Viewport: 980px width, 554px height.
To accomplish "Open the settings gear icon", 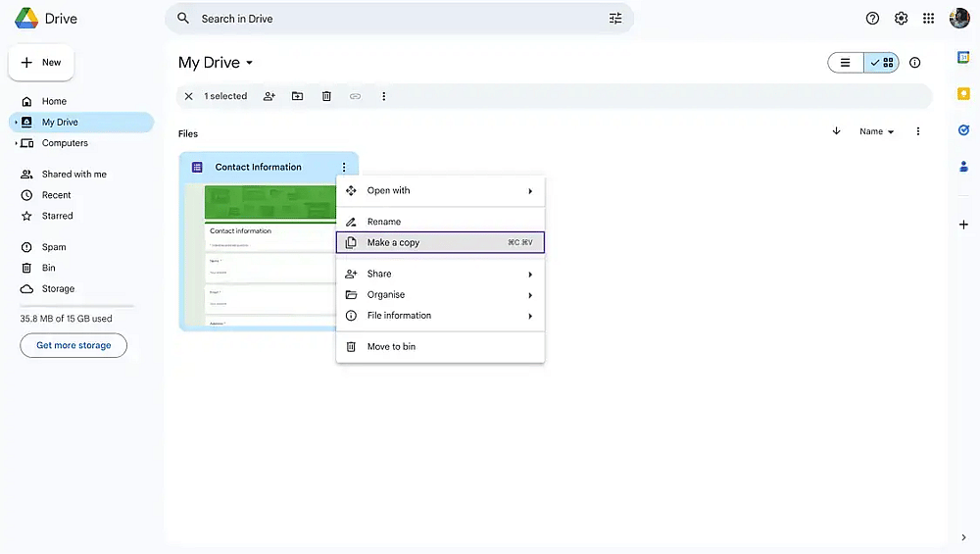I will tap(901, 19).
